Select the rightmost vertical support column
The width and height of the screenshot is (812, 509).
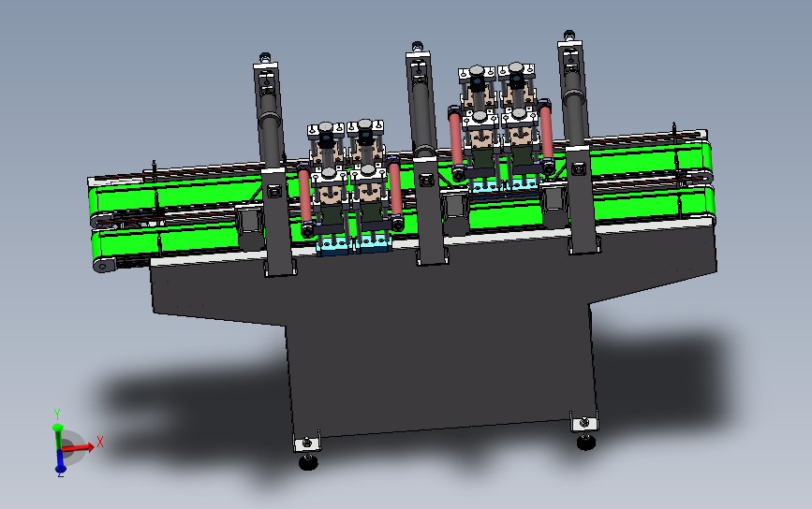578,143
